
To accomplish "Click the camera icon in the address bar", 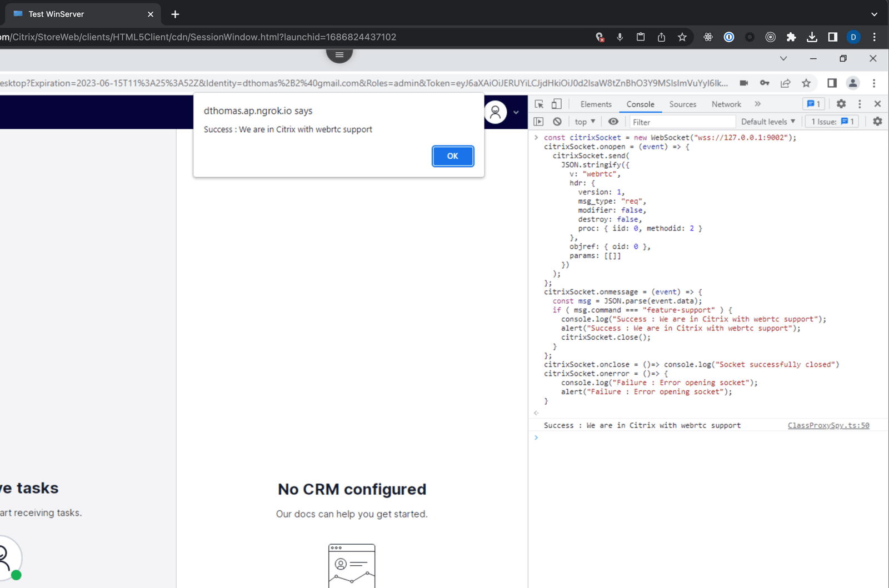I will (744, 83).
